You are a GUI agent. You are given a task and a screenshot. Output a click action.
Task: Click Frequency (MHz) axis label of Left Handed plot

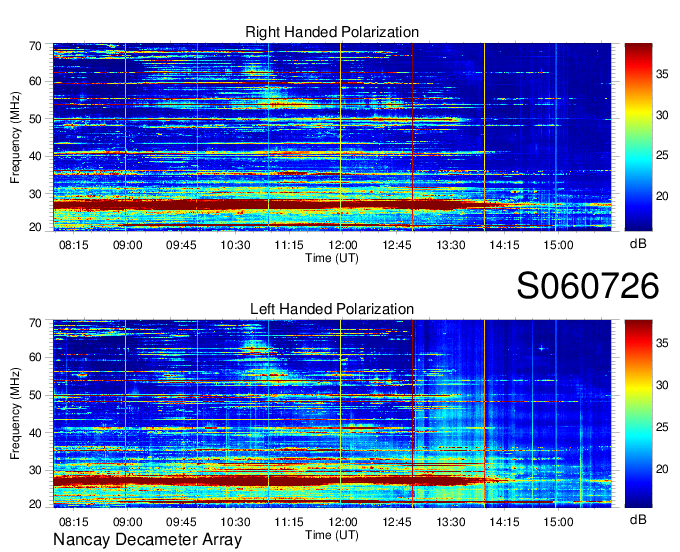(15, 414)
